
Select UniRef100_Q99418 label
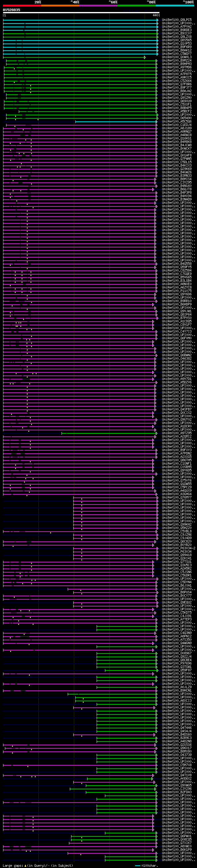click(x=177, y=555)
